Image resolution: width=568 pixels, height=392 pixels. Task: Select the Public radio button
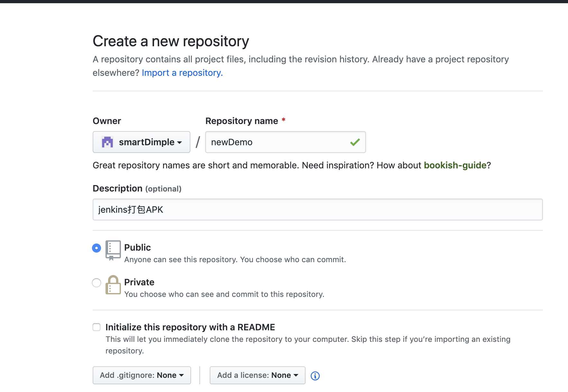(96, 248)
